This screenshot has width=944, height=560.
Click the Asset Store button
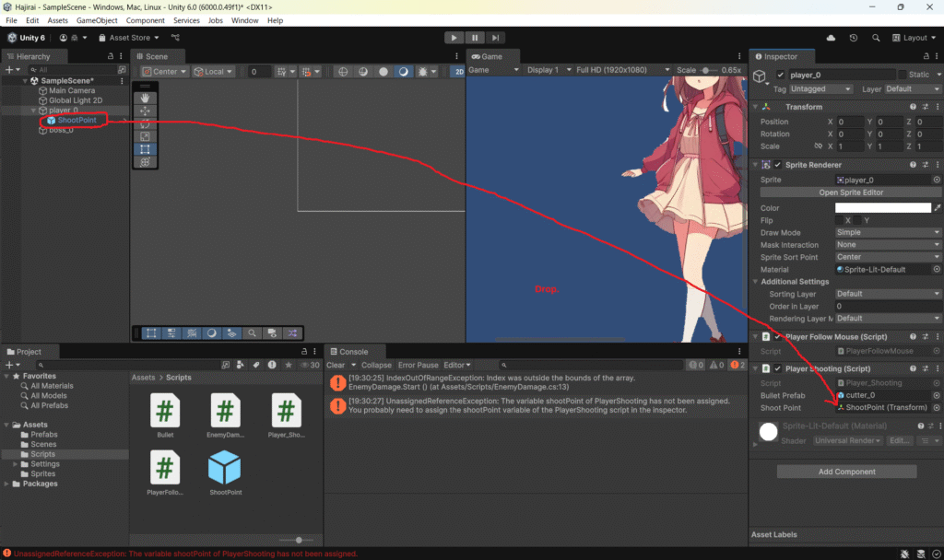coord(129,37)
